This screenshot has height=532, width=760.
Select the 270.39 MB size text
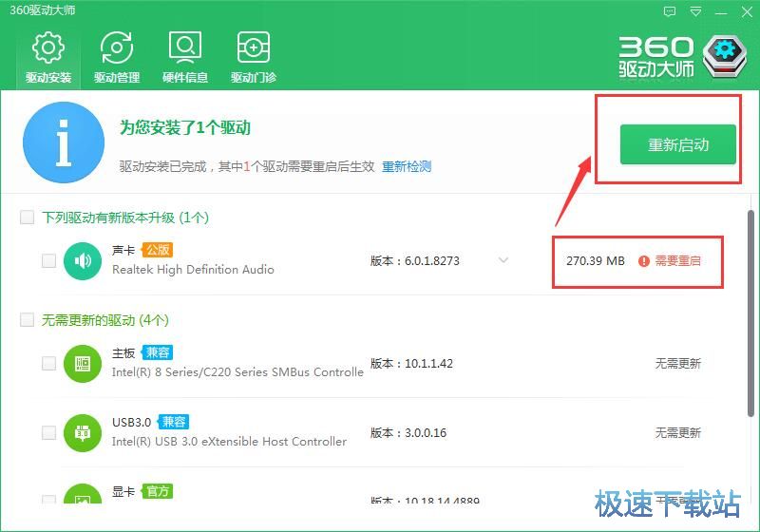point(596,260)
